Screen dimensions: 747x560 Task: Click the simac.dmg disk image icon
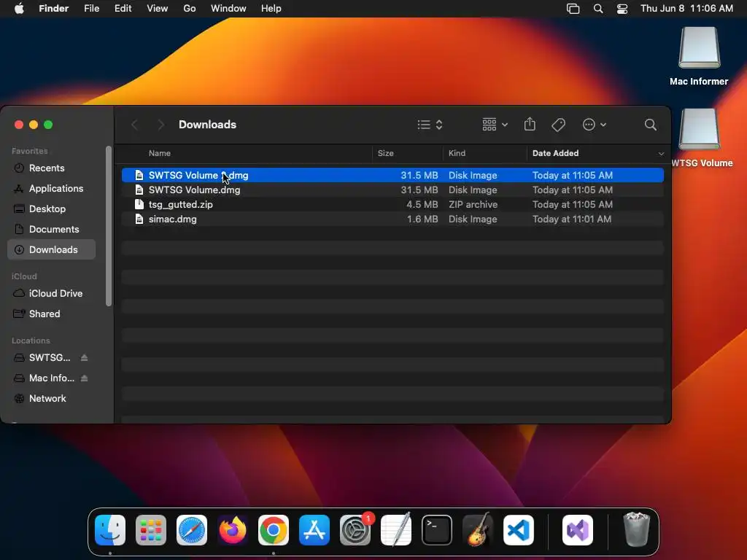click(139, 219)
